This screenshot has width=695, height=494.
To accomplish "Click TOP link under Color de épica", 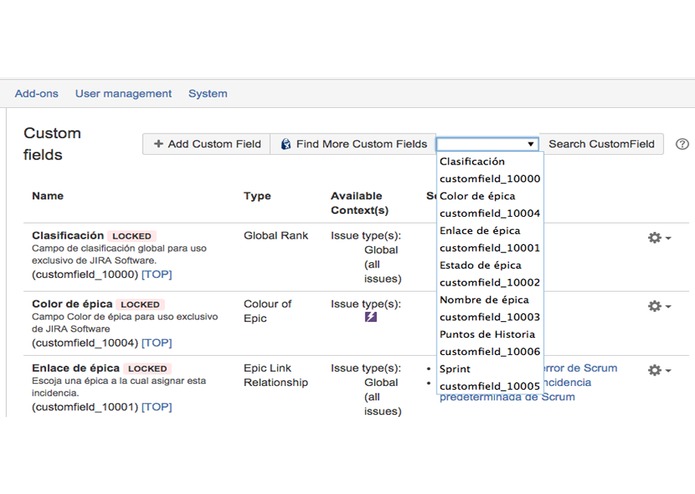I will (x=156, y=342).
